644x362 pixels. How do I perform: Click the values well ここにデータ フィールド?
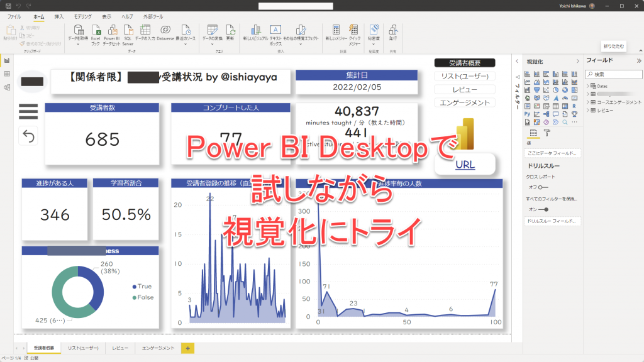tap(552, 153)
